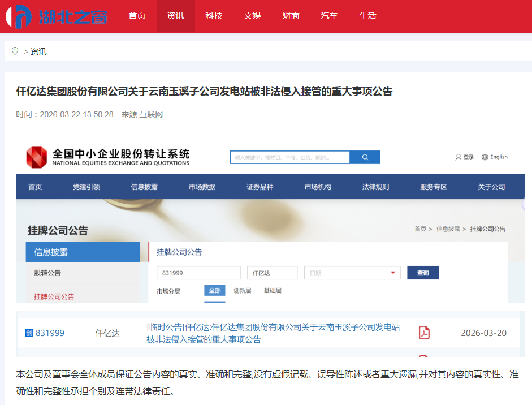The height and width of the screenshot is (405, 532).
Task: Open the 临时公告 announcement title link
Action: point(273,333)
